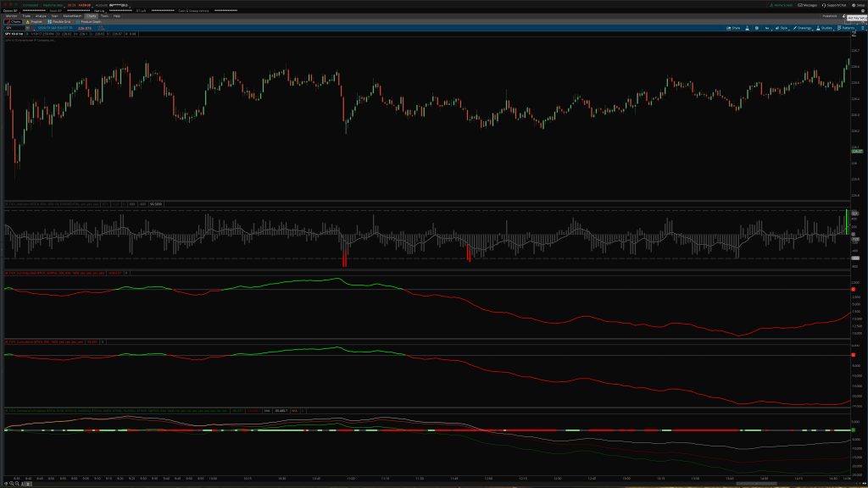The height and width of the screenshot is (488, 868).
Task: Open the Product Depth sub-tab
Action: click(x=89, y=21)
